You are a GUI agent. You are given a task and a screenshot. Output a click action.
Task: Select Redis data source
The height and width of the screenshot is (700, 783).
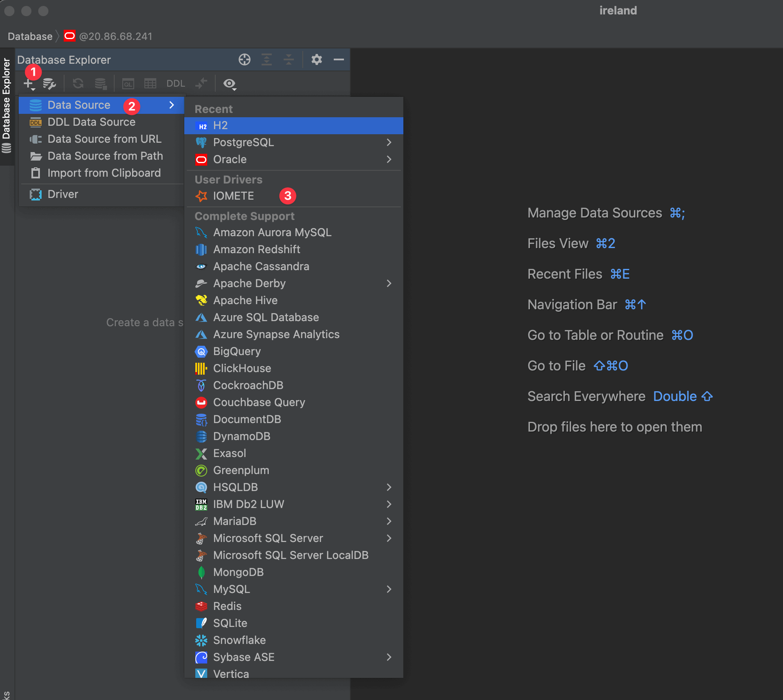[x=294, y=606]
